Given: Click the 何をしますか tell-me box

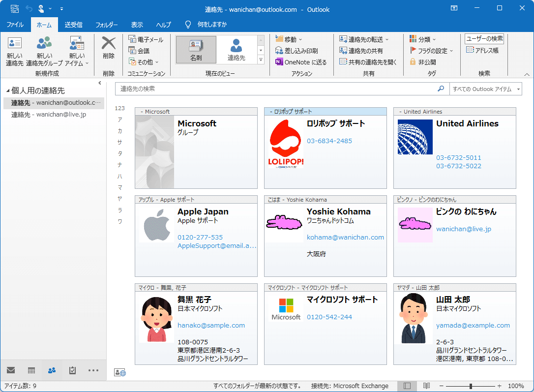Looking at the screenshot, I should 212,25.
